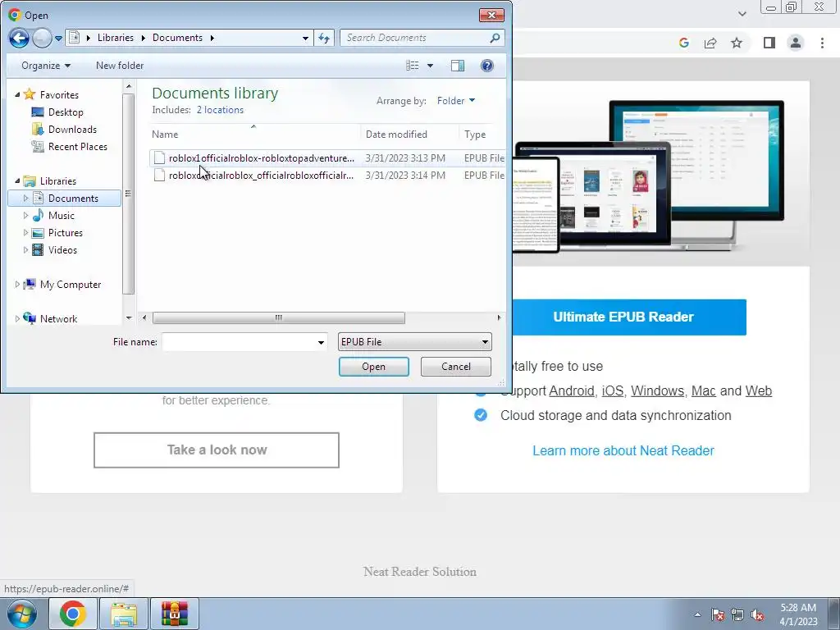Click the Take a look now button
The image size is (840, 630).
217,450
